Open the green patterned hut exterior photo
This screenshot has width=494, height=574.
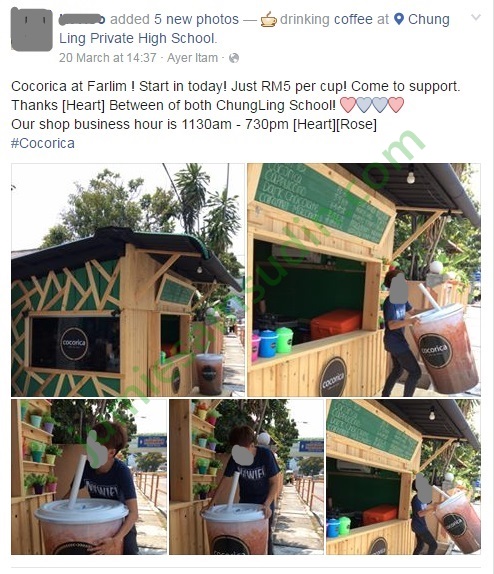click(x=128, y=280)
